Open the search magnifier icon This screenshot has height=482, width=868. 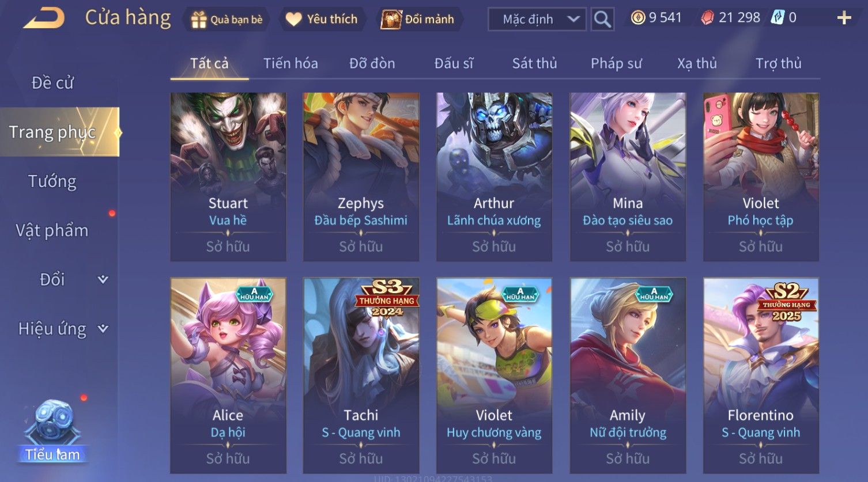[602, 19]
